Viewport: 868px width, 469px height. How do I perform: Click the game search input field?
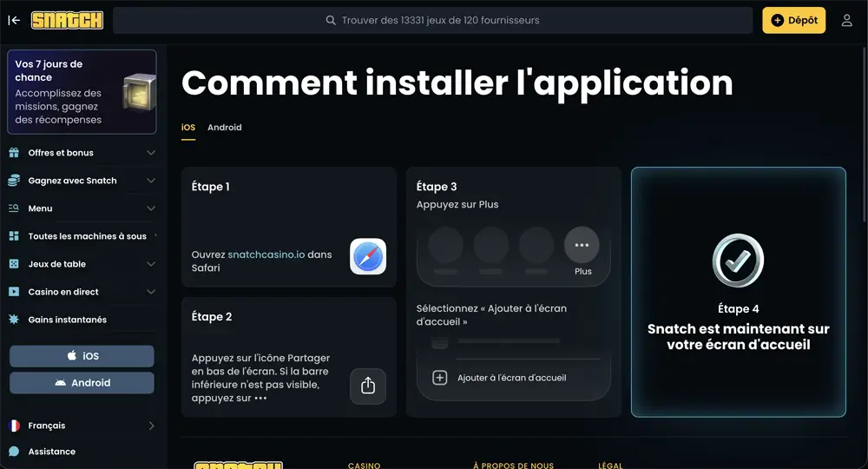432,21
